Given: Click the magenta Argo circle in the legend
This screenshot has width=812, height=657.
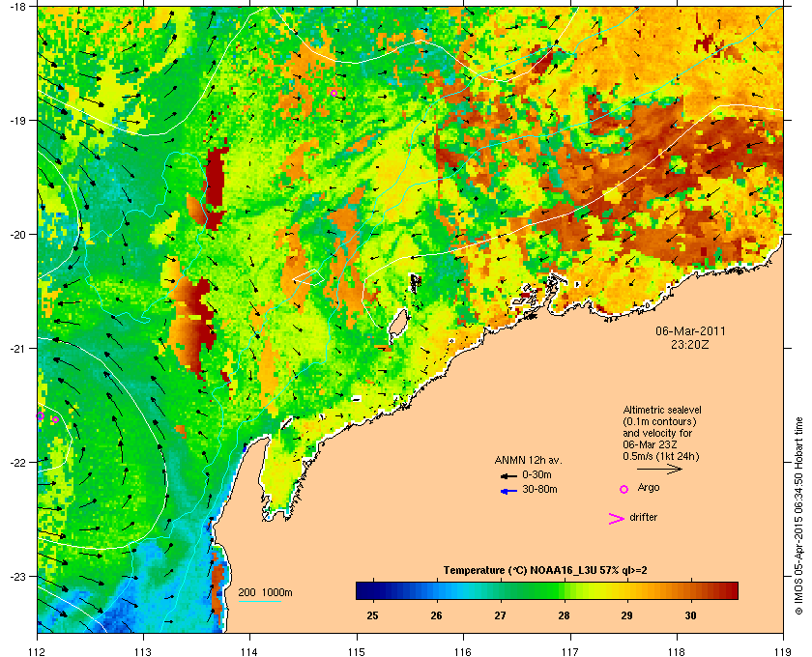Looking at the screenshot, I should point(624,489).
